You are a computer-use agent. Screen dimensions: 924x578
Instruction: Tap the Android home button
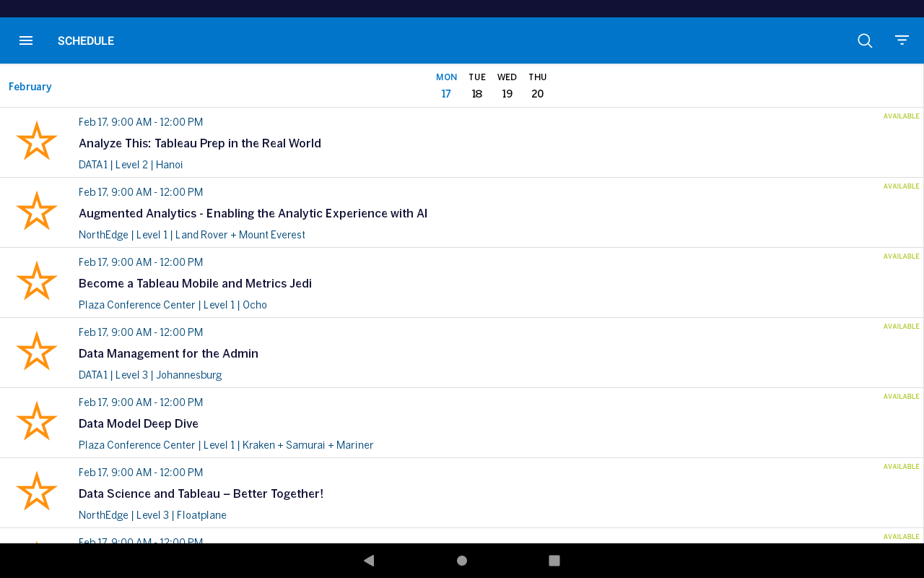(x=462, y=561)
